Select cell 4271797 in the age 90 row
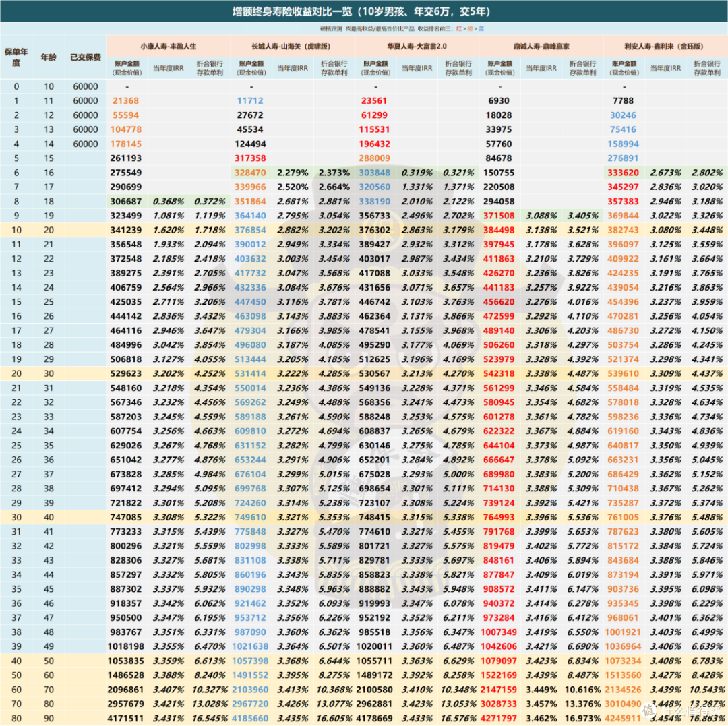The height and width of the screenshot is (726, 728). click(499, 718)
